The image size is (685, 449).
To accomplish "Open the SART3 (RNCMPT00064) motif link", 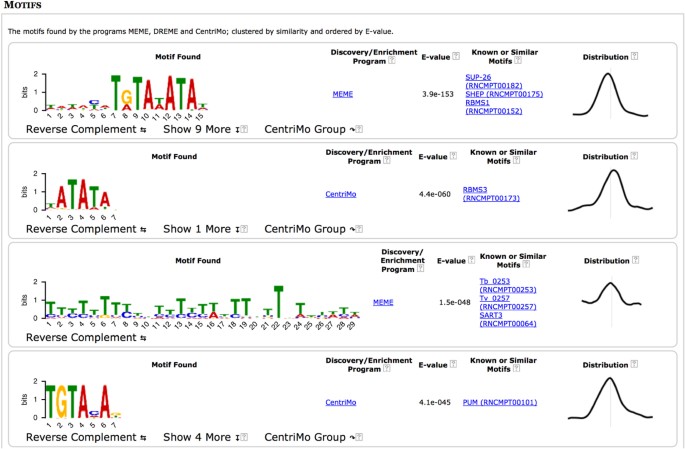I will tap(508, 319).
